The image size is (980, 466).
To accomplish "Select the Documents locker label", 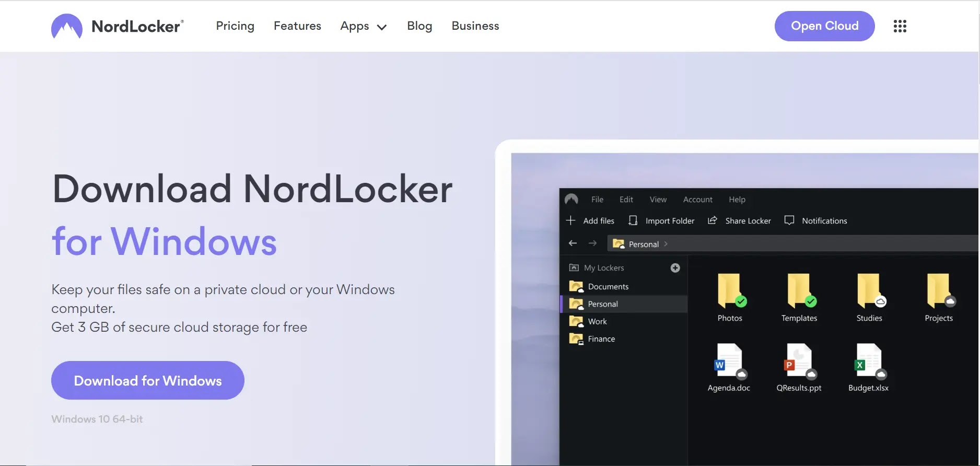I will coord(608,286).
